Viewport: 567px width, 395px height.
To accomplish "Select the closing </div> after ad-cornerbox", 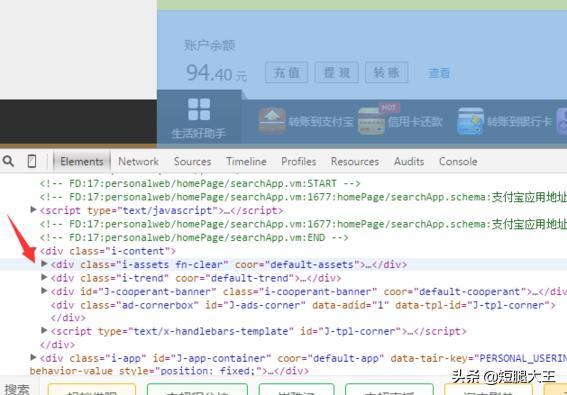I will (68, 318).
